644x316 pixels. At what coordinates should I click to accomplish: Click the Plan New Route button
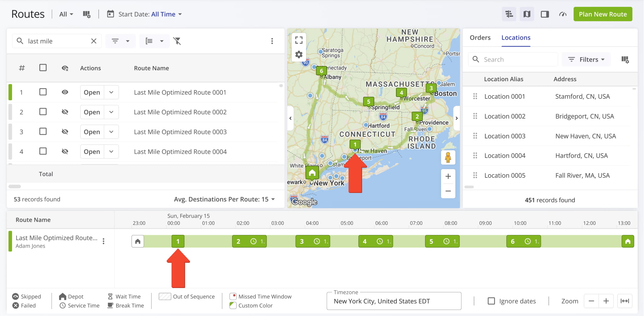coord(603,14)
